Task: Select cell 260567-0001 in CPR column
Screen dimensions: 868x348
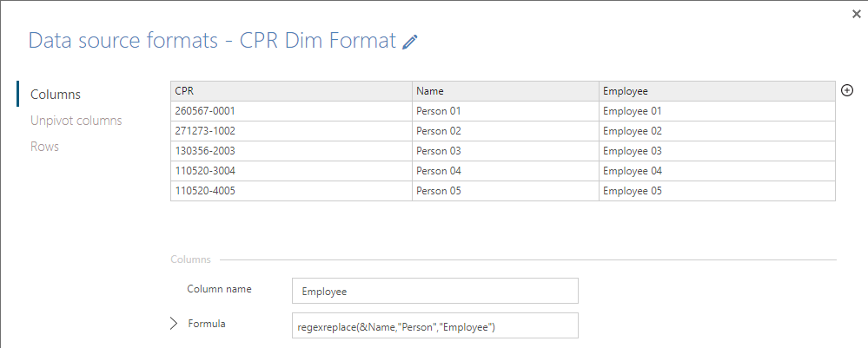Action: point(291,111)
